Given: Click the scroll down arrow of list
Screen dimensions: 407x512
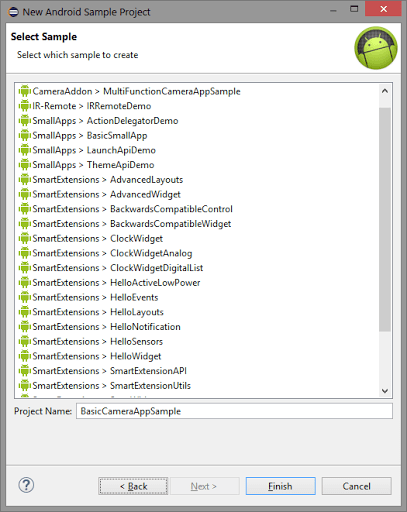Looking at the screenshot, I should tap(385, 391).
